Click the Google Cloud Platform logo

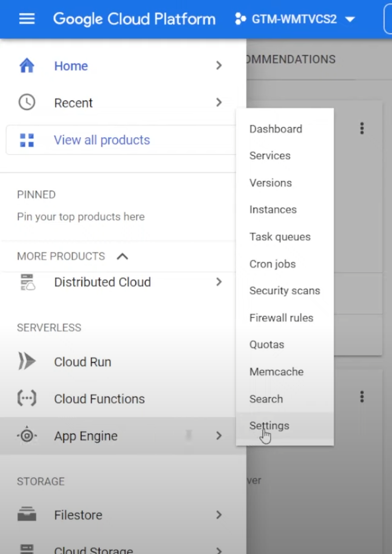click(134, 19)
